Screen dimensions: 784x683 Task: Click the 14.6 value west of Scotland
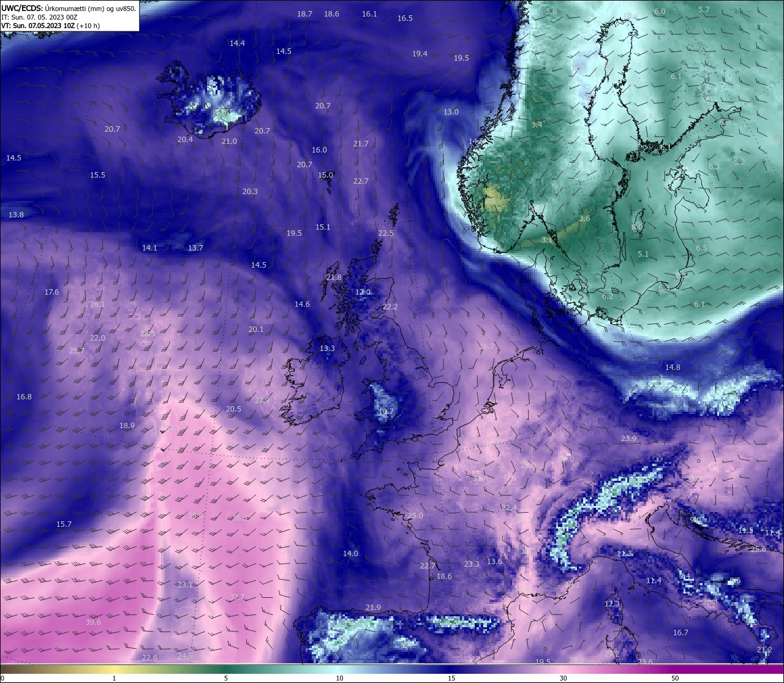tap(302, 304)
